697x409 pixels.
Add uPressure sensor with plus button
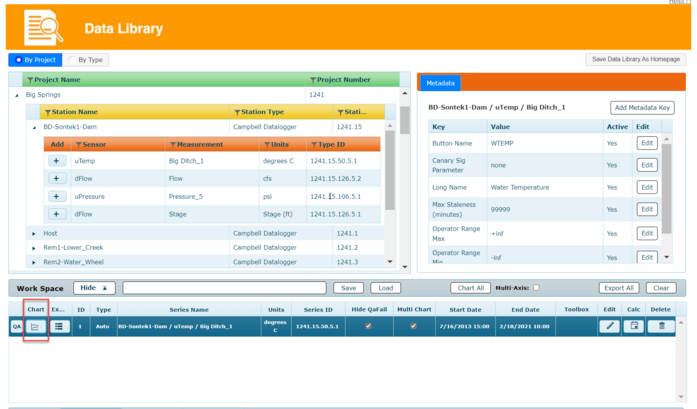(56, 196)
